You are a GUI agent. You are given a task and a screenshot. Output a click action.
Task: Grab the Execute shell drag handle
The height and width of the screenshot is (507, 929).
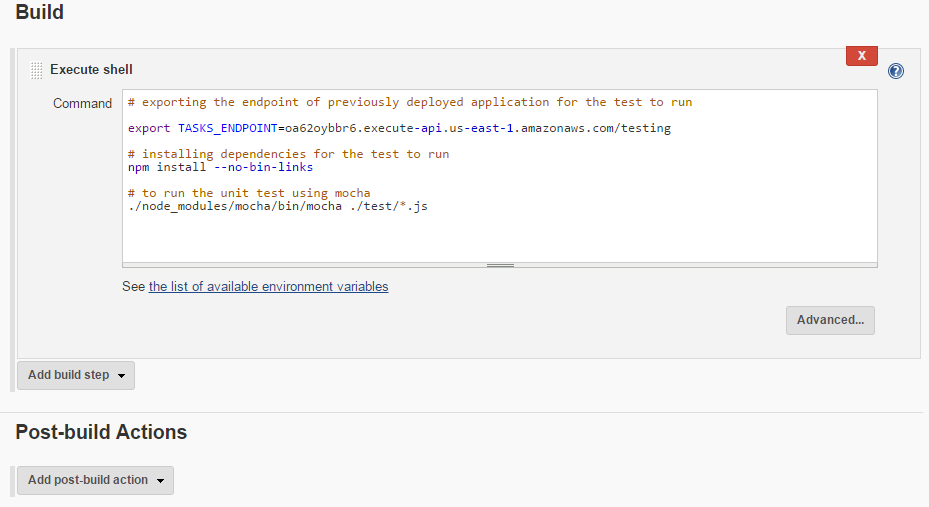(36, 70)
